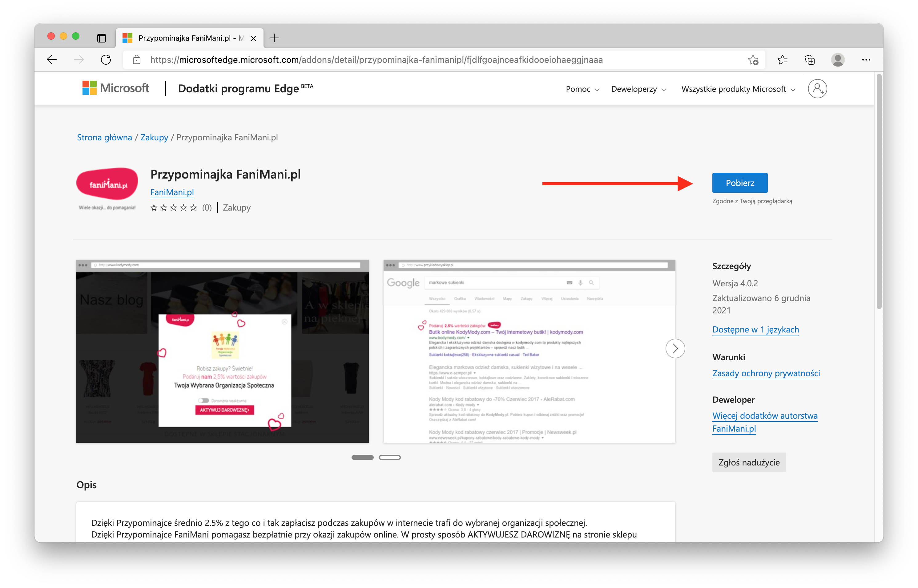This screenshot has width=918, height=588.
Task: Open the Favorites list
Action: pyautogui.click(x=782, y=59)
